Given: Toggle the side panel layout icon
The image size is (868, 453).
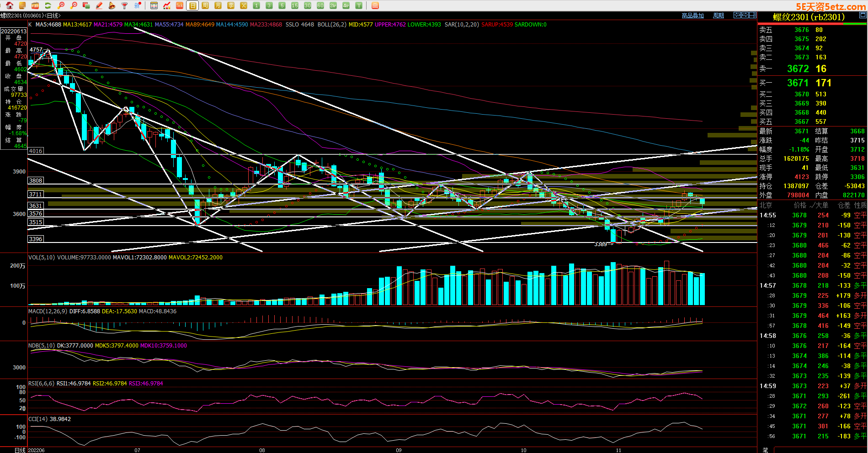Looking at the screenshot, I should click(752, 15).
